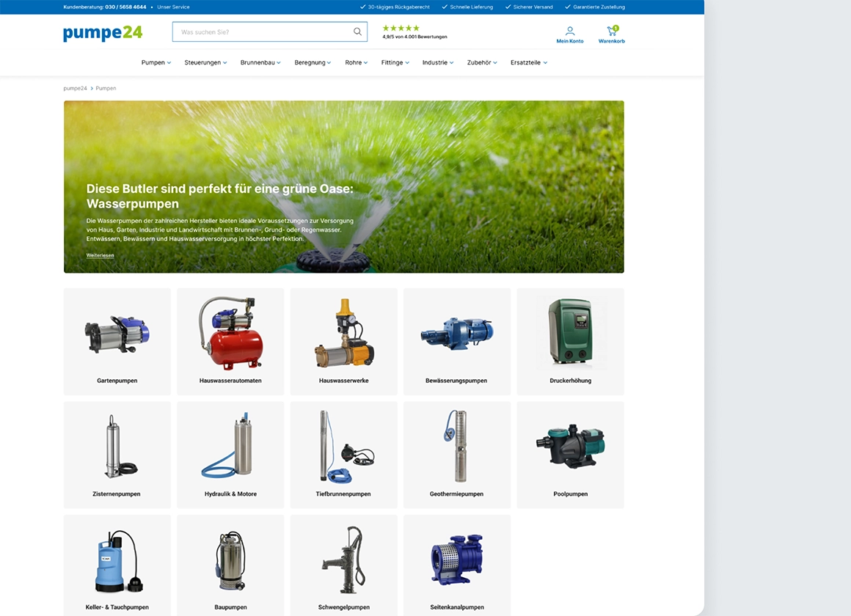The height and width of the screenshot is (616, 851).
Task: Click the five-star rating icon
Action: (x=401, y=27)
